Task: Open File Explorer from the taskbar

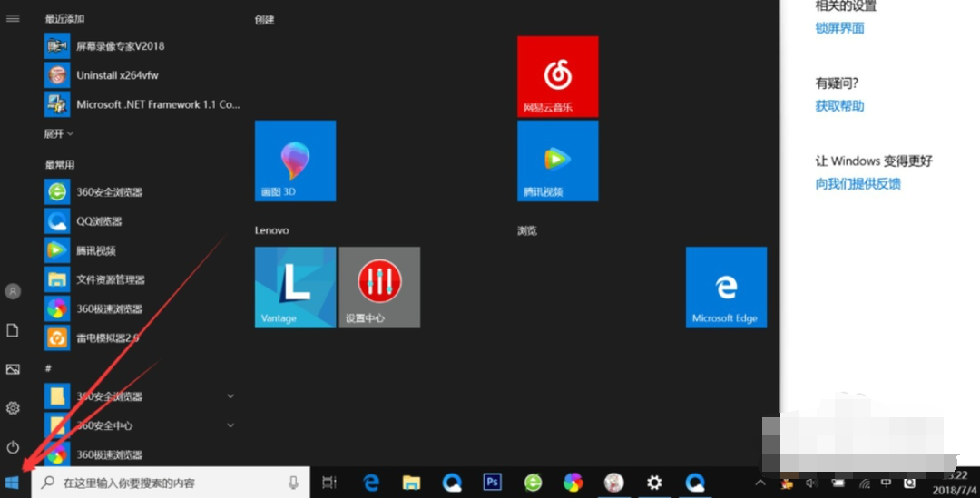Action: [x=411, y=483]
